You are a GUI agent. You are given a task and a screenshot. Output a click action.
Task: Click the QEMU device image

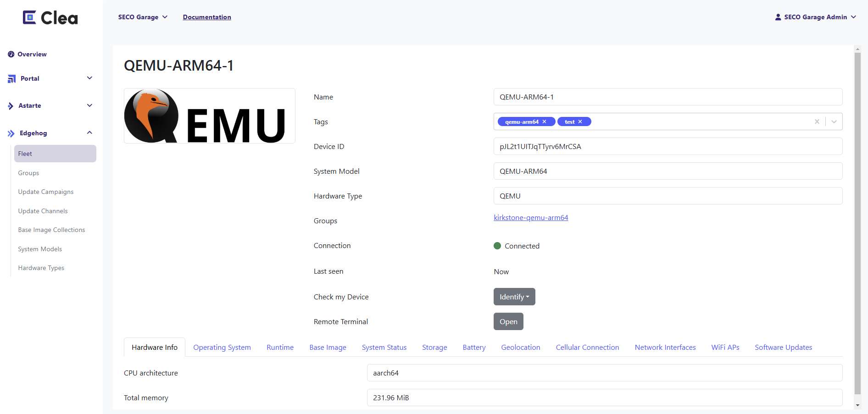pos(209,116)
